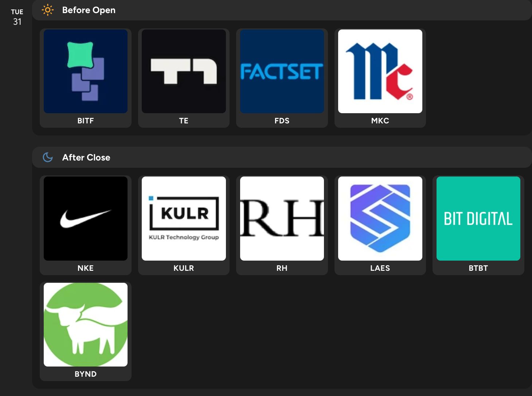The image size is (532, 396).
Task: Click the After Close section heading
Action: (86, 157)
